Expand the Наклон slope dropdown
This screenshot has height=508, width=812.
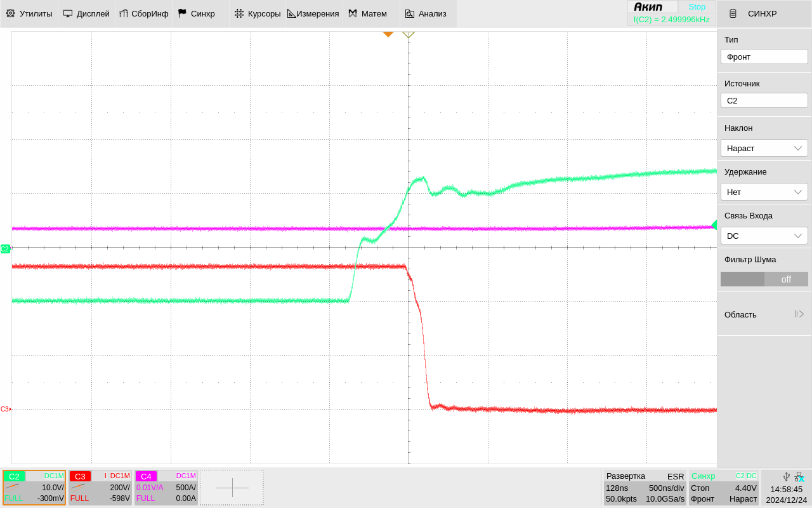(x=764, y=148)
